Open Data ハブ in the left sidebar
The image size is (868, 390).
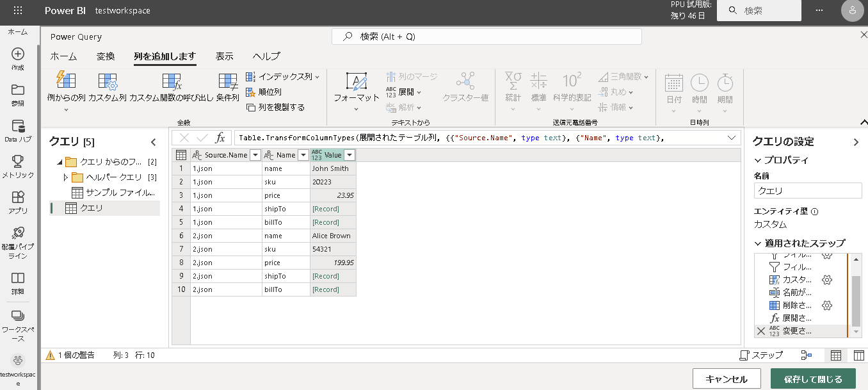tap(18, 130)
